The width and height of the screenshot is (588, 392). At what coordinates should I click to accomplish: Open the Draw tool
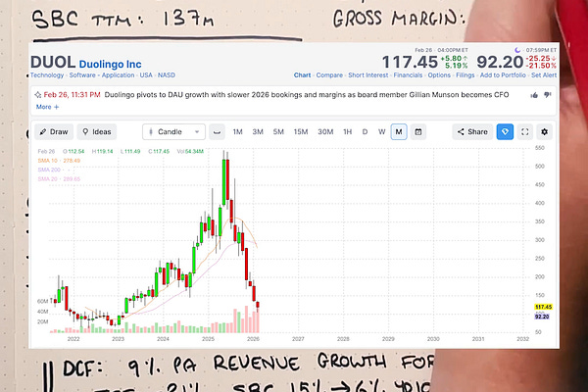point(54,132)
